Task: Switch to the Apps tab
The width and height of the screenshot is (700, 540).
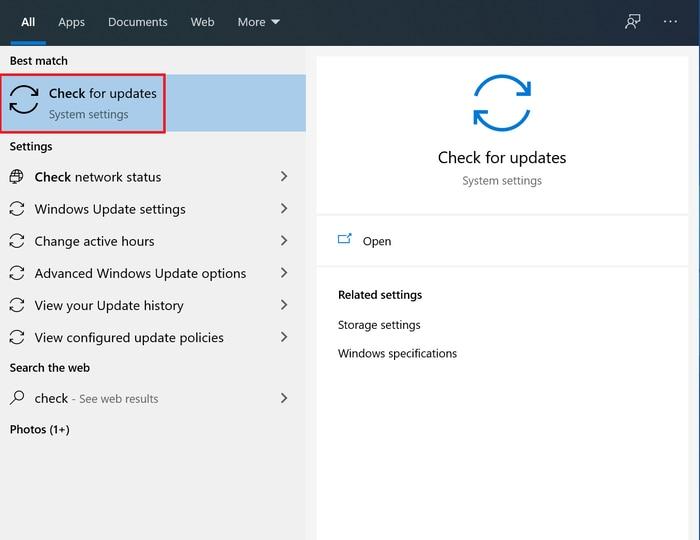Action: (71, 22)
